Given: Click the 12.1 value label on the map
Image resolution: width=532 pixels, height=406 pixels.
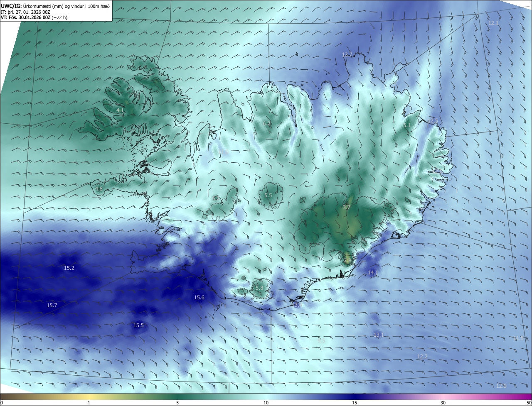Looking at the screenshot, I should coord(493,23).
